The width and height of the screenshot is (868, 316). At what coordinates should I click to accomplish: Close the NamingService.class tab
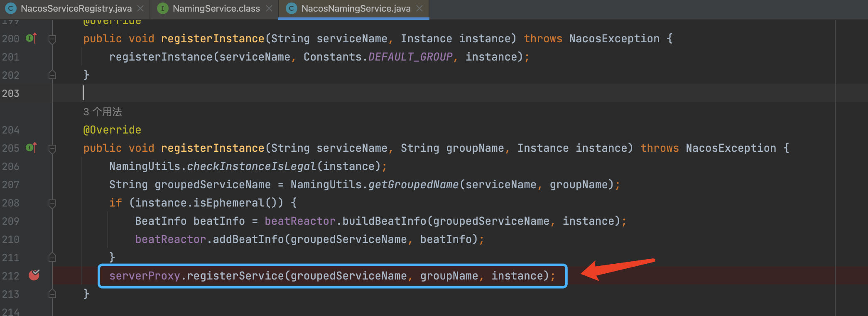269,8
